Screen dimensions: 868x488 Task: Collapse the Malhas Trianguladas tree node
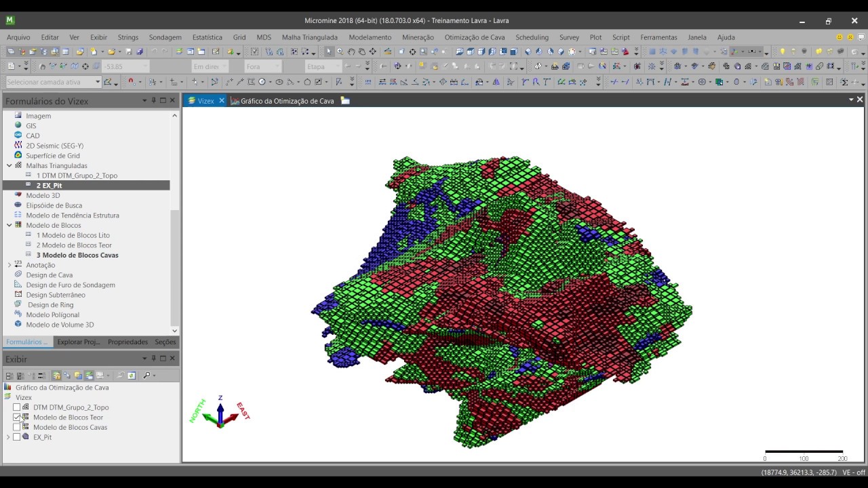[9, 165]
